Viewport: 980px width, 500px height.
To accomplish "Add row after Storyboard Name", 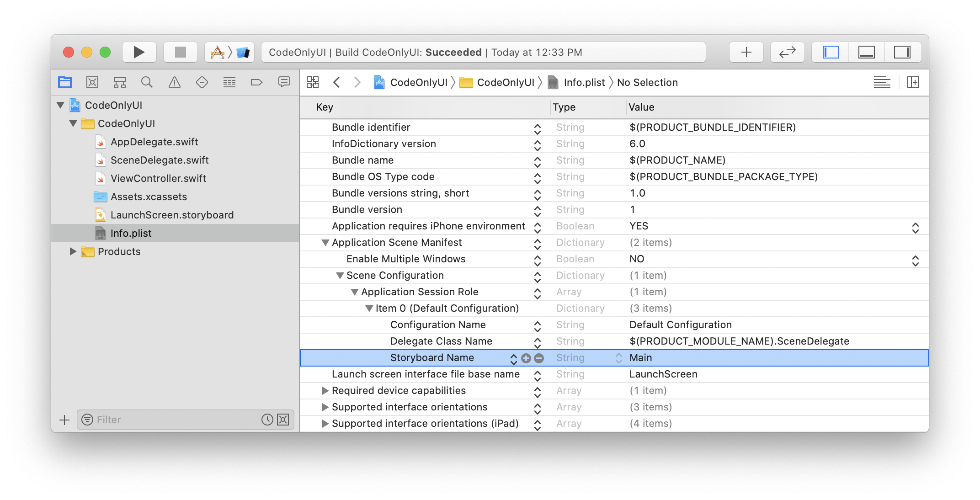I will pos(526,358).
